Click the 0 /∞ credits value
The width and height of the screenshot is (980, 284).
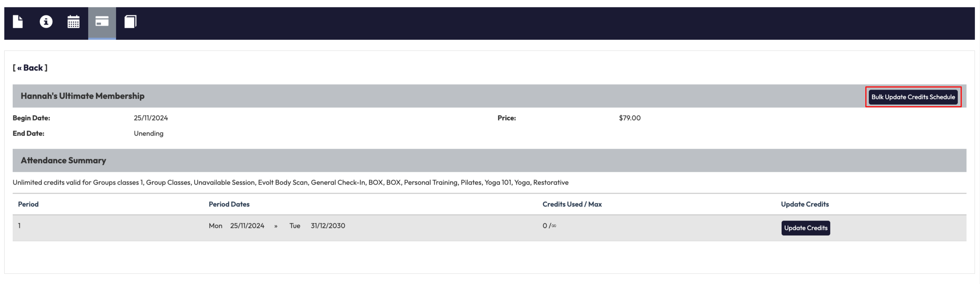click(x=549, y=226)
